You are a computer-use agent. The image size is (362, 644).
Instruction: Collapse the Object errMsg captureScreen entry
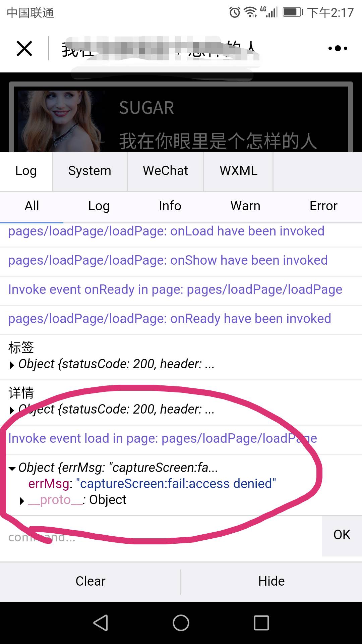click(x=12, y=468)
